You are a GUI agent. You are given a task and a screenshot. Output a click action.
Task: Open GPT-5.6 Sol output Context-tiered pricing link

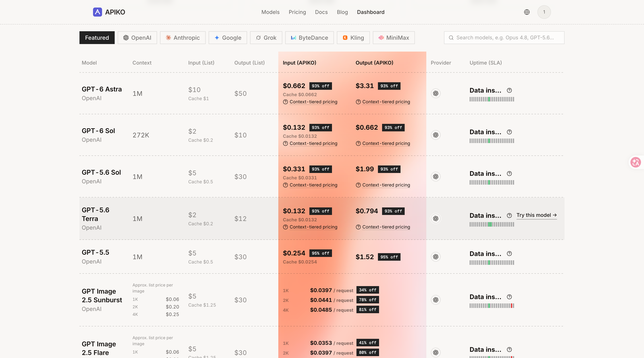coord(386,185)
